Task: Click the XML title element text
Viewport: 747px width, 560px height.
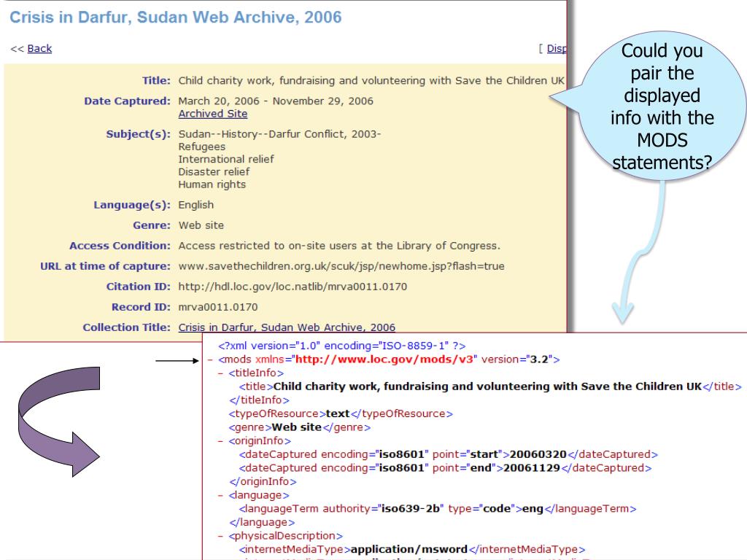Action: (x=490, y=386)
